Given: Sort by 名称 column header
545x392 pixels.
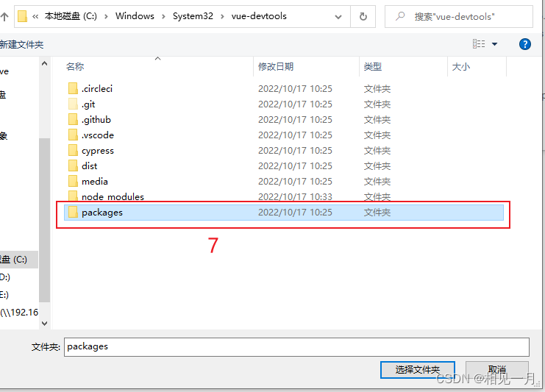Looking at the screenshot, I should pos(75,66).
